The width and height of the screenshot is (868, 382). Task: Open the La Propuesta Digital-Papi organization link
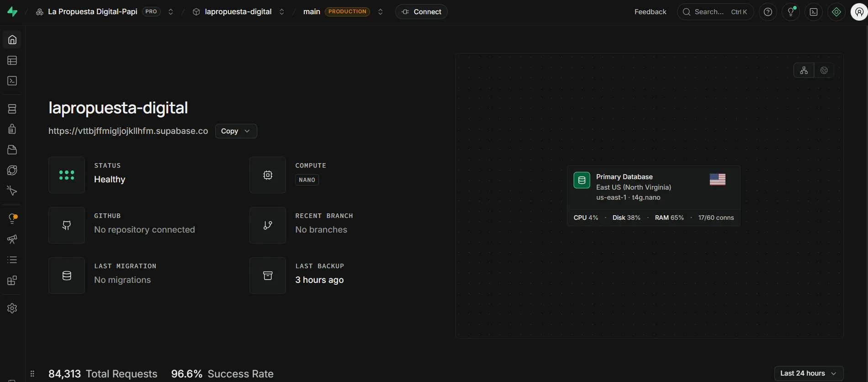[93, 12]
